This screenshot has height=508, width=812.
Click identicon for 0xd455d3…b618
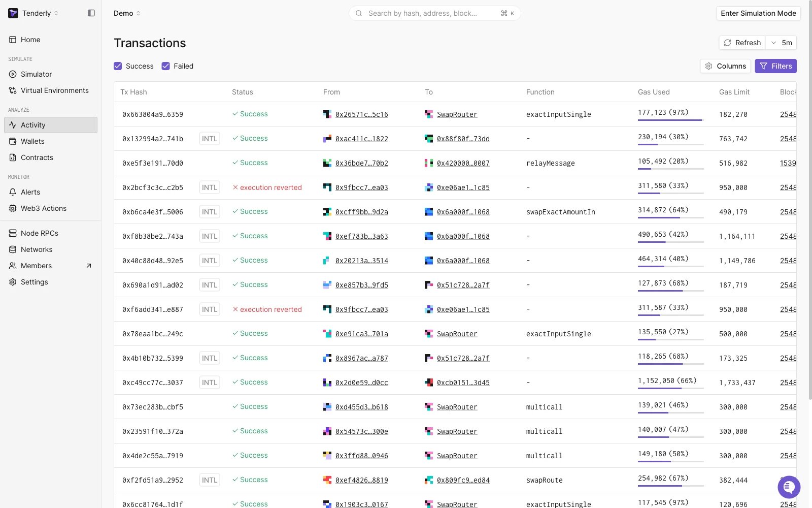(x=327, y=407)
